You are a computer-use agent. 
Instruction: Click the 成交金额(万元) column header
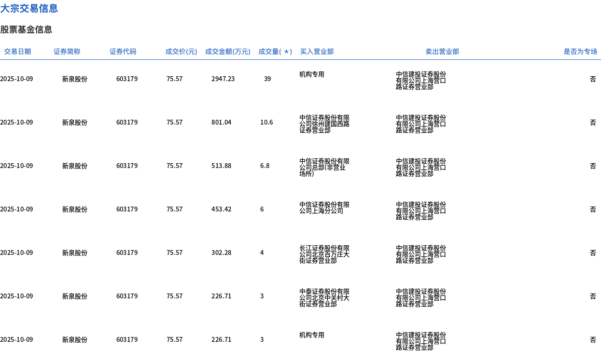(x=228, y=52)
